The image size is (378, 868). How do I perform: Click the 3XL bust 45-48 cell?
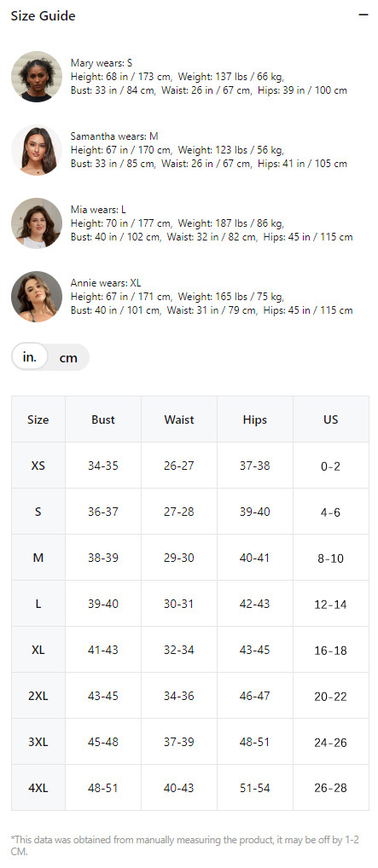pos(103,742)
